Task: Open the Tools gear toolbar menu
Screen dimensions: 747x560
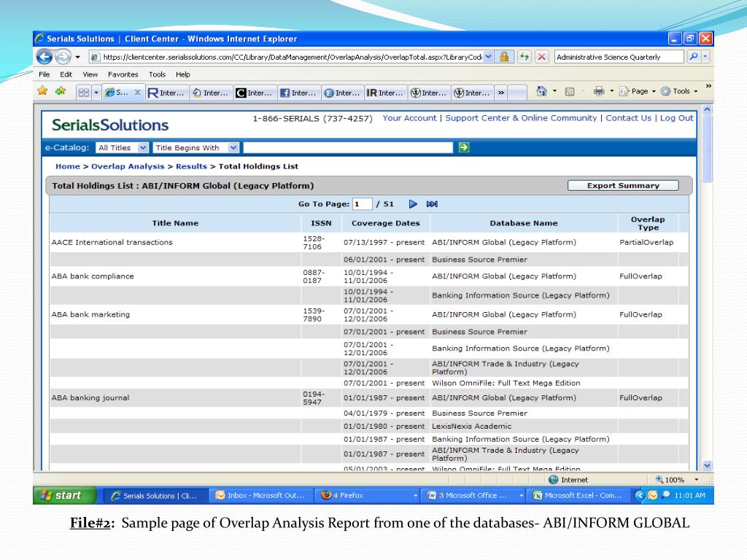Action: (x=679, y=91)
